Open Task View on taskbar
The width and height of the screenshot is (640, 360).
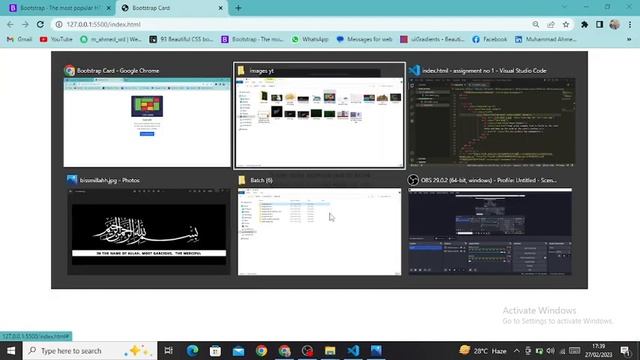pos(168,351)
